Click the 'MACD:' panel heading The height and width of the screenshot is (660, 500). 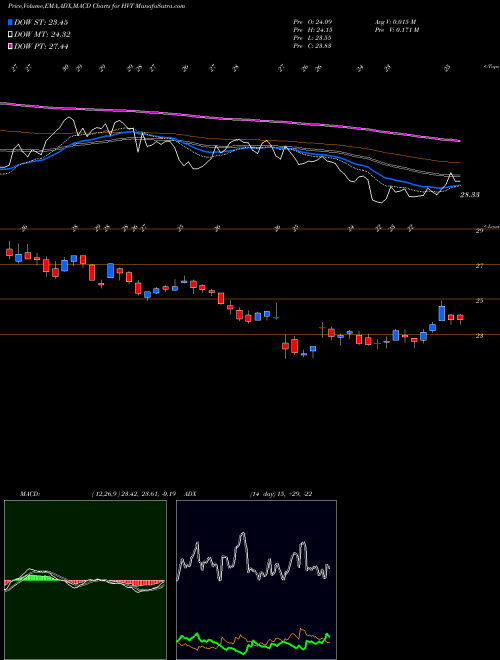(29, 494)
